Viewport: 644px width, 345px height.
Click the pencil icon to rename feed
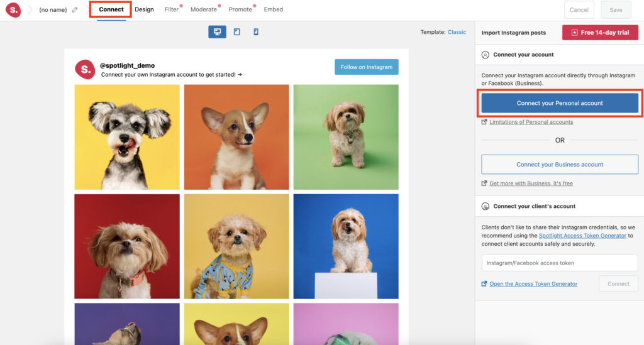(75, 10)
